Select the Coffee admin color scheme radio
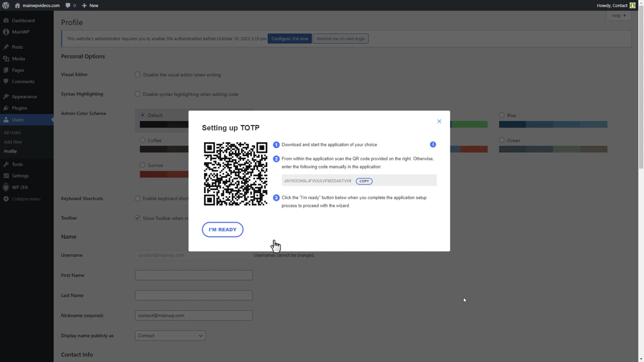644x362 pixels. coord(141,140)
